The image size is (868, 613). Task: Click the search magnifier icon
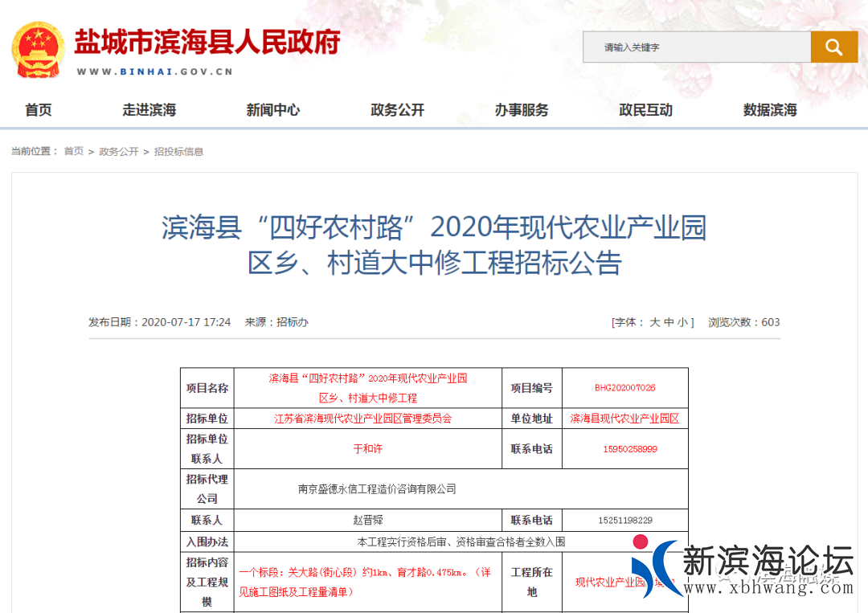(833, 47)
